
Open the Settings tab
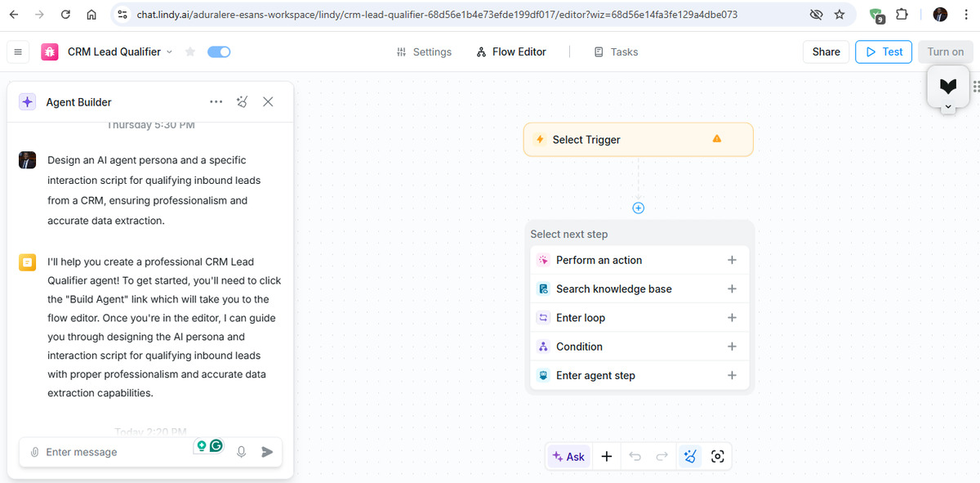tap(424, 51)
